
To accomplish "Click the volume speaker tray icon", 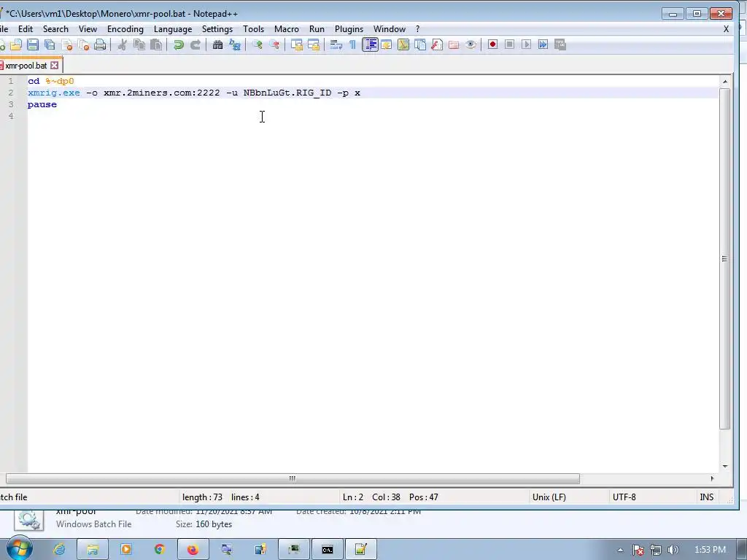I will [x=673, y=550].
